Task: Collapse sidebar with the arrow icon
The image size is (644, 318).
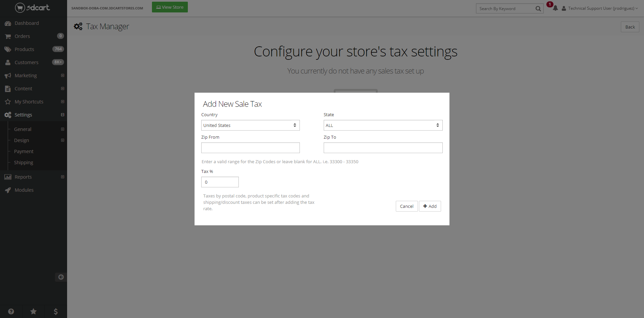Action: (x=61, y=277)
